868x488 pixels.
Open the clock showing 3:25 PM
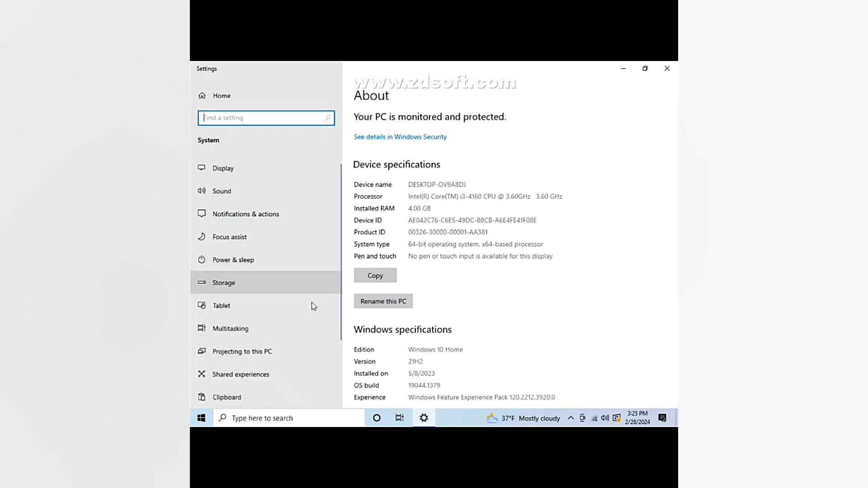(x=637, y=418)
